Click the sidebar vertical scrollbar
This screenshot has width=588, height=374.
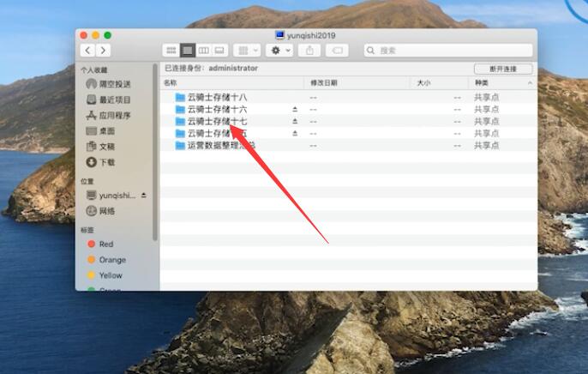coord(155,152)
